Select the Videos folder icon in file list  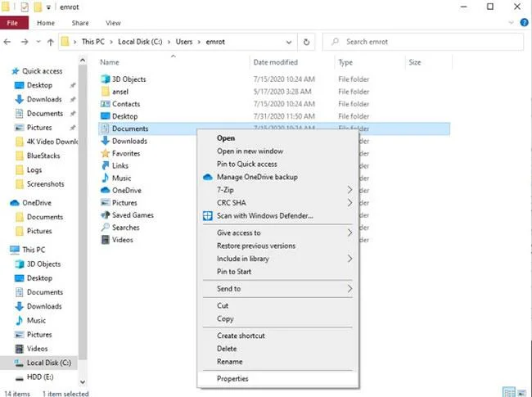pos(106,240)
